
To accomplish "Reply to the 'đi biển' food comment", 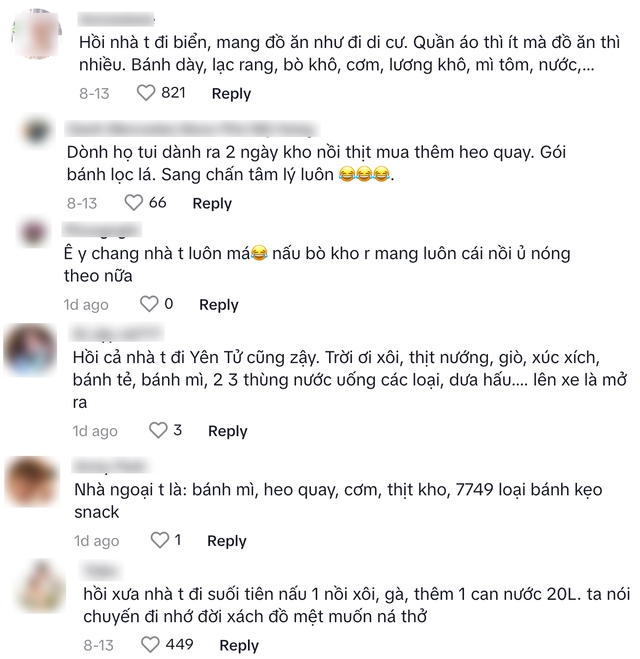I will click(231, 93).
